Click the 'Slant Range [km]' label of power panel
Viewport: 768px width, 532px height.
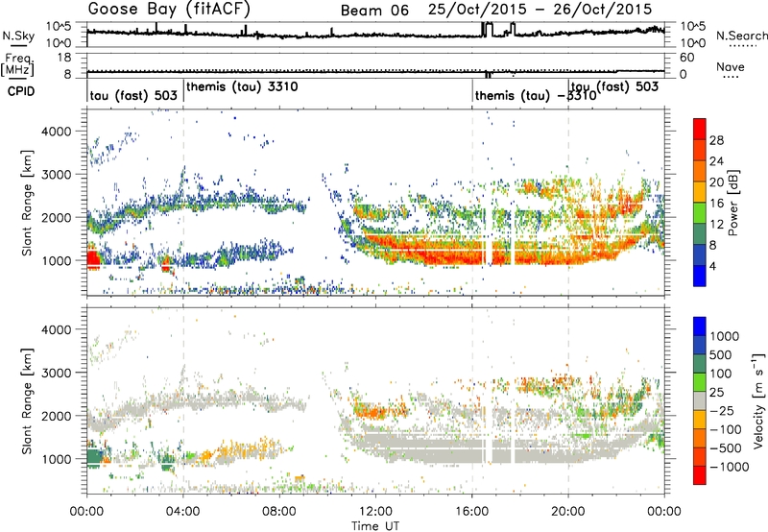(x=27, y=203)
